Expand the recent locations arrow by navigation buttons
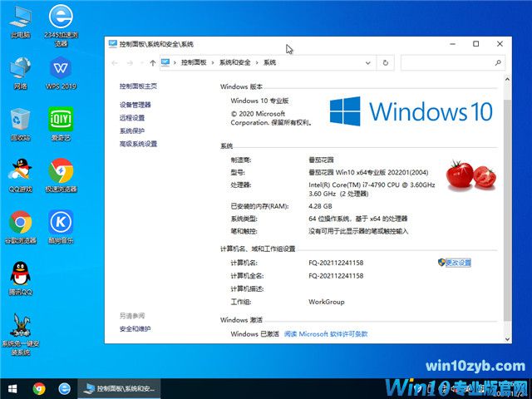 141,63
